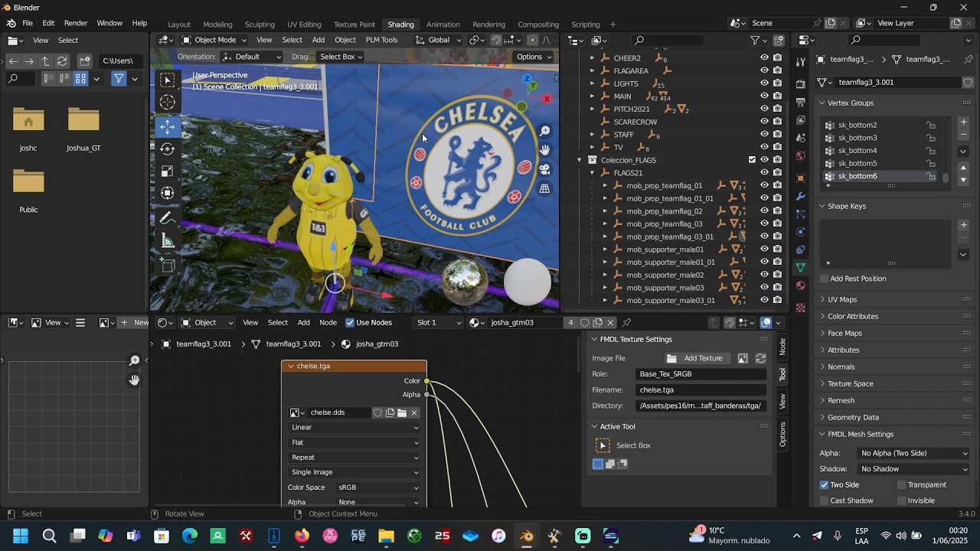Viewport: 980px width, 551px height.
Task: Open Shadow No Shadow dropdown
Action: pos(913,469)
